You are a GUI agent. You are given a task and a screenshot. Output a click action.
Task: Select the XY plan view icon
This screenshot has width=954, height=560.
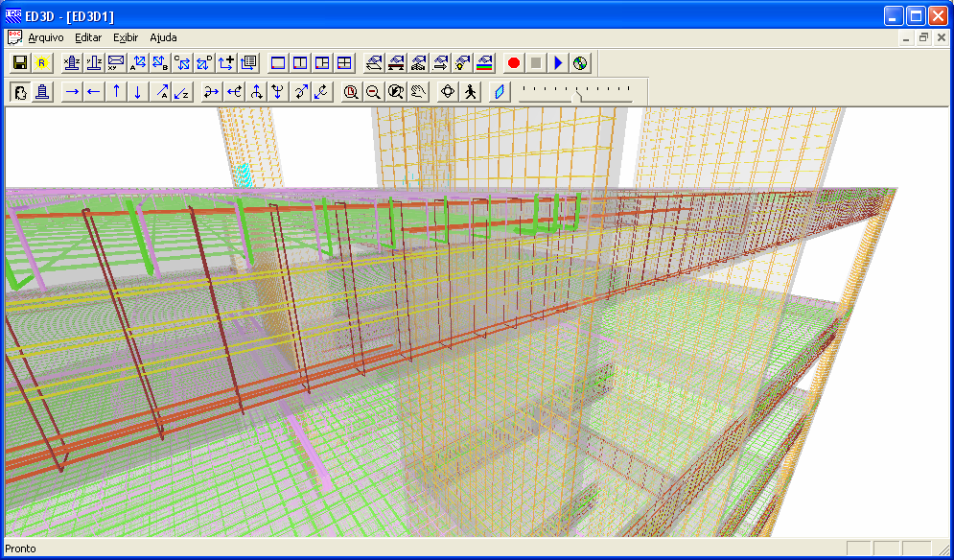[x=116, y=63]
